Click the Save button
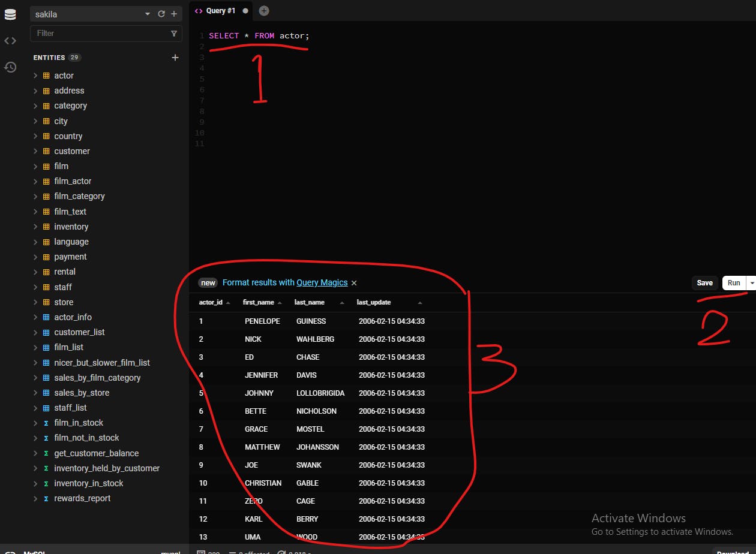756x554 pixels. pos(705,283)
